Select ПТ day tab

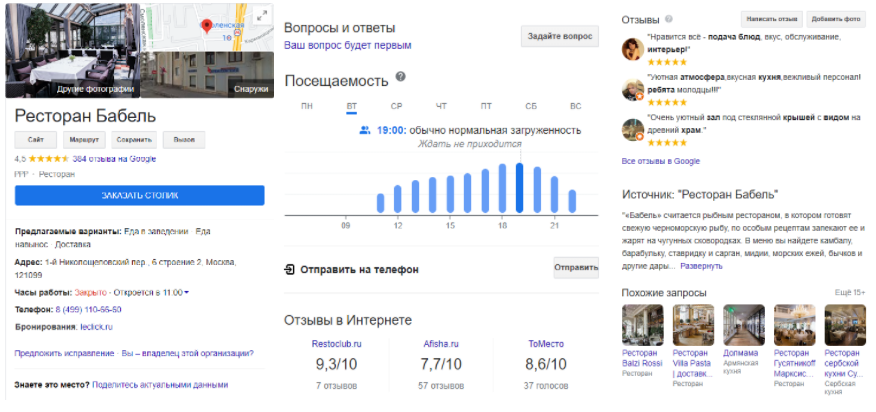(x=486, y=106)
